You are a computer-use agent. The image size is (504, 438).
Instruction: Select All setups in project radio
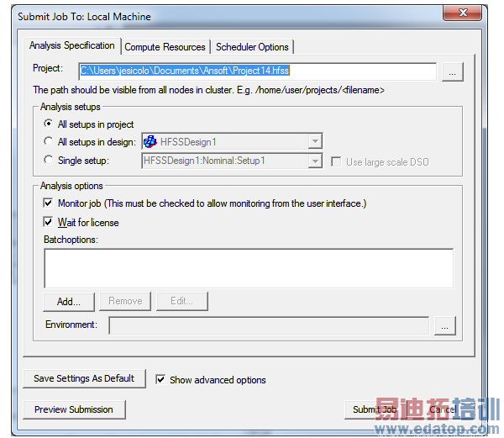tap(48, 124)
